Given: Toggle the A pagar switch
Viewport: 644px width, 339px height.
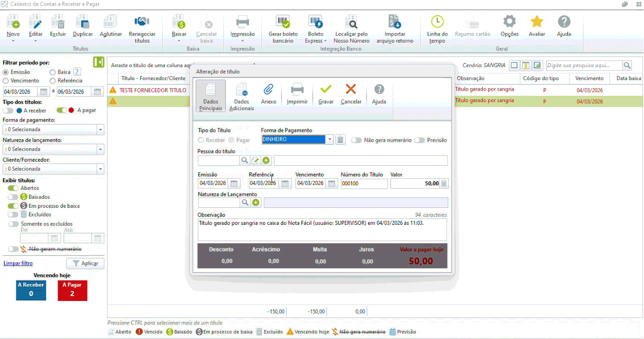Looking at the screenshot, I should [62, 110].
